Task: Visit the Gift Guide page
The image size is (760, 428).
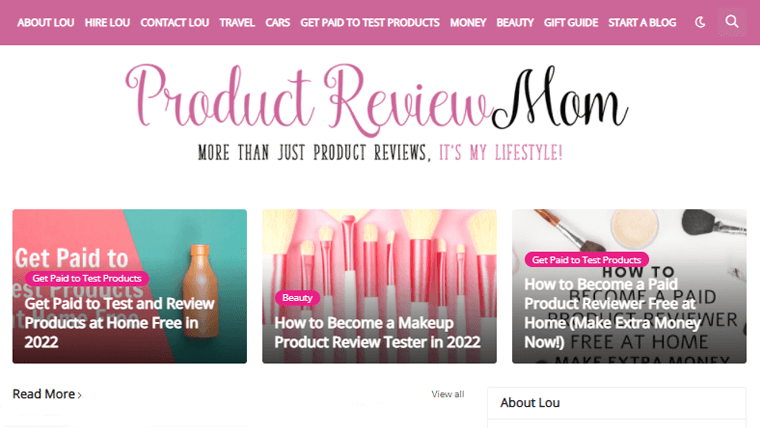Action: [x=571, y=21]
